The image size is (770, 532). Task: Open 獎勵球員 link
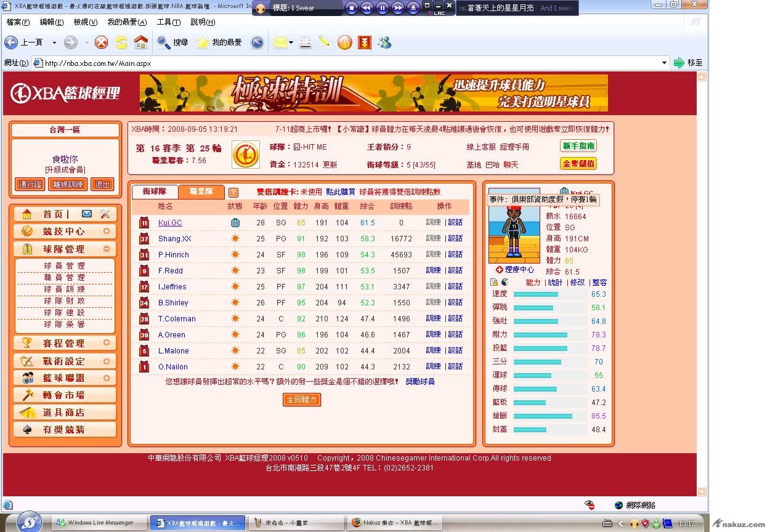[x=420, y=382]
